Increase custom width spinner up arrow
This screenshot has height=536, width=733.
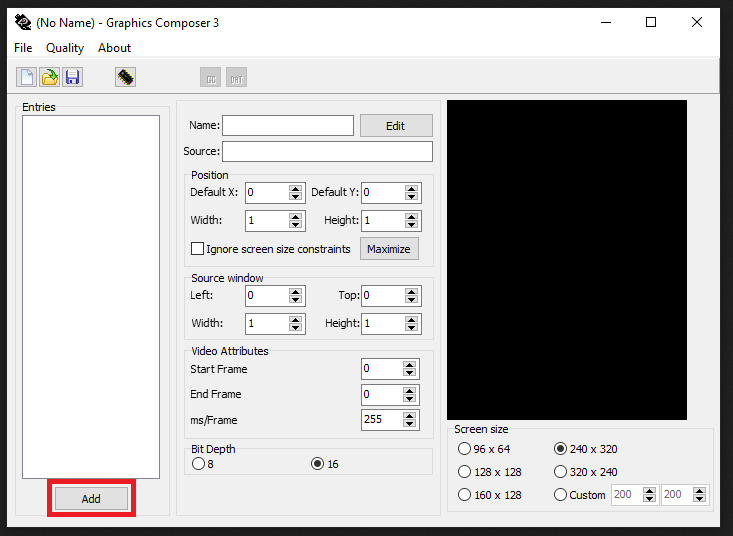649,490
